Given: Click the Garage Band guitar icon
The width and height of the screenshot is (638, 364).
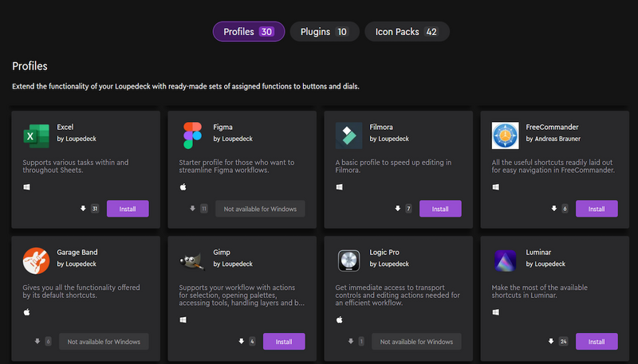Looking at the screenshot, I should click(36, 260).
